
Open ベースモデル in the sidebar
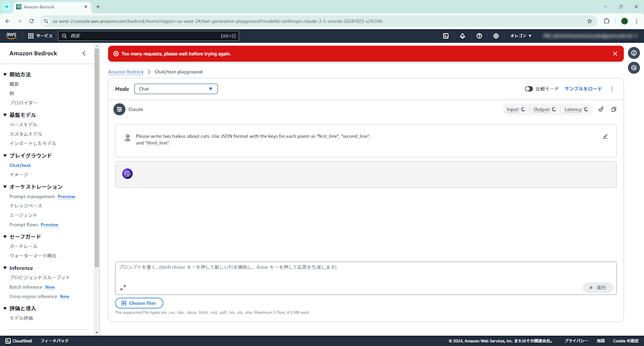point(24,124)
